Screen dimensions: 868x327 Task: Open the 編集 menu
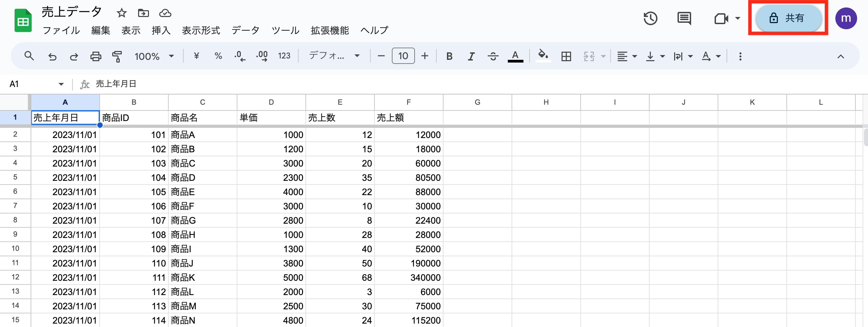pos(101,31)
